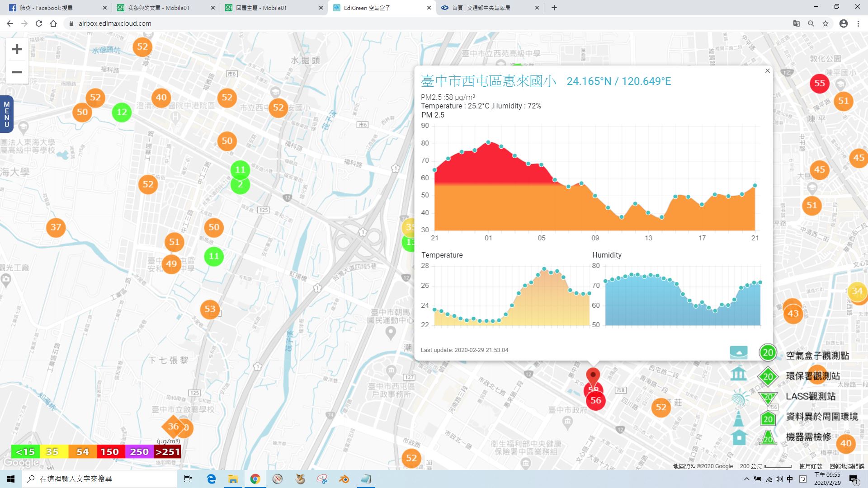Bookmark this page with the star icon

click(826, 23)
